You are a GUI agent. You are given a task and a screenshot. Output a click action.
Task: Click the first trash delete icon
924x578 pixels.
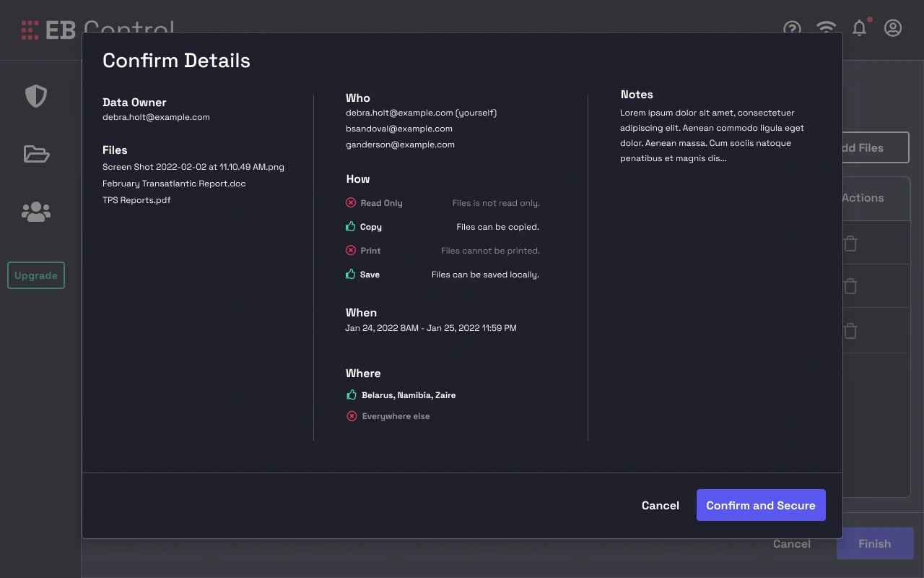click(850, 243)
